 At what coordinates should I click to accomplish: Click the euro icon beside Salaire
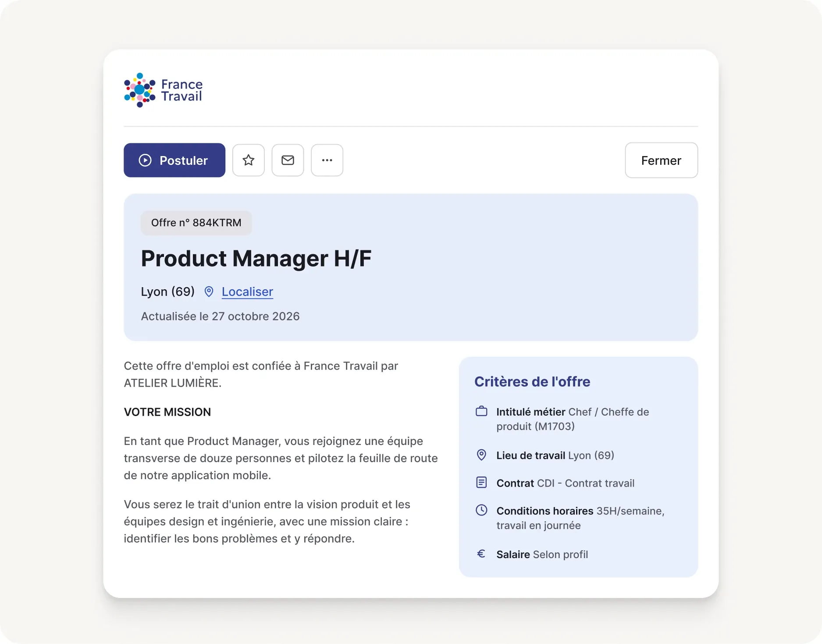coord(481,554)
